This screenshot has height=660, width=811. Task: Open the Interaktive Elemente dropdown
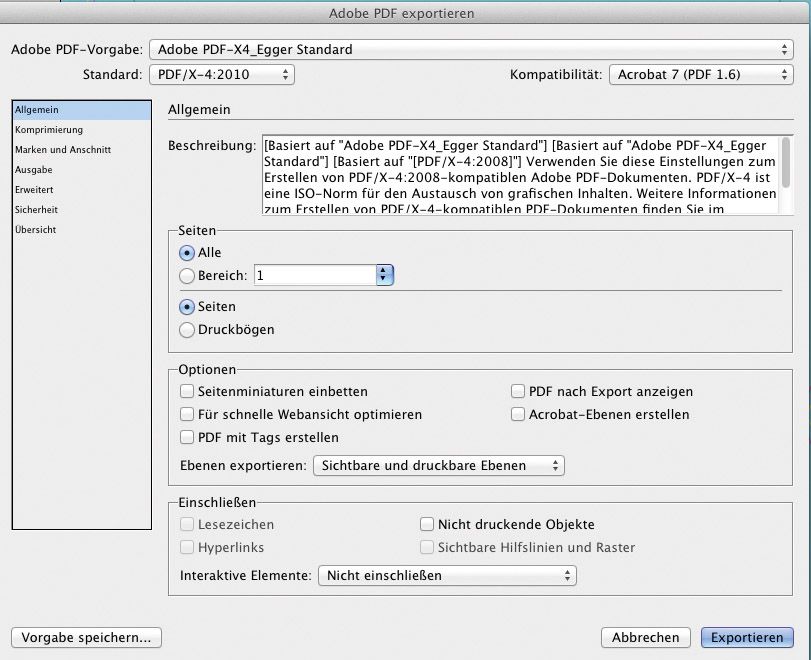tap(447, 576)
